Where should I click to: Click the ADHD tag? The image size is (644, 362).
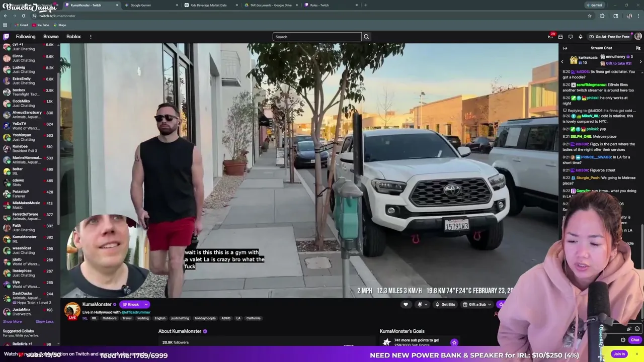(226, 318)
